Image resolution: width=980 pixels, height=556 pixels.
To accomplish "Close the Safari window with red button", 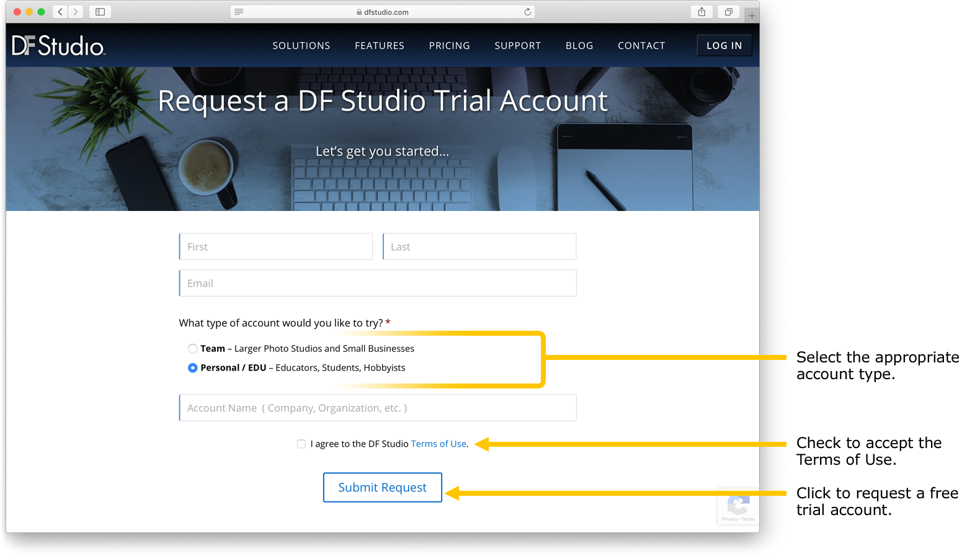I will coord(17,12).
